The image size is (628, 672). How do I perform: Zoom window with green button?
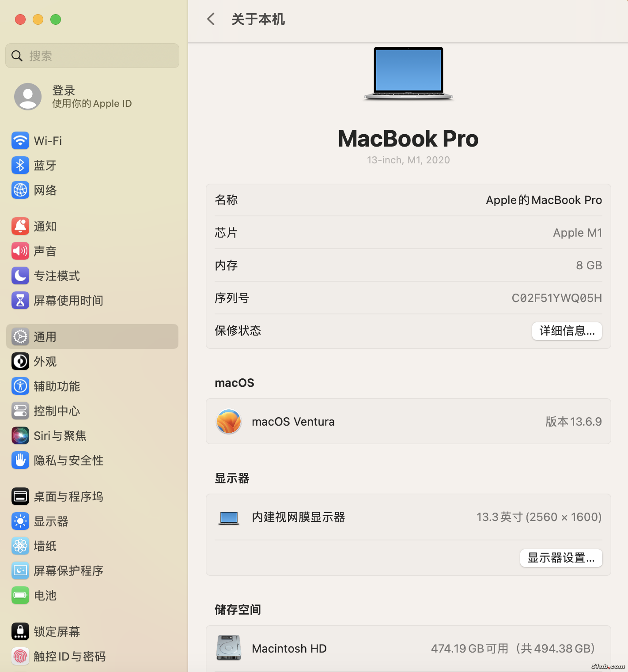56,19
